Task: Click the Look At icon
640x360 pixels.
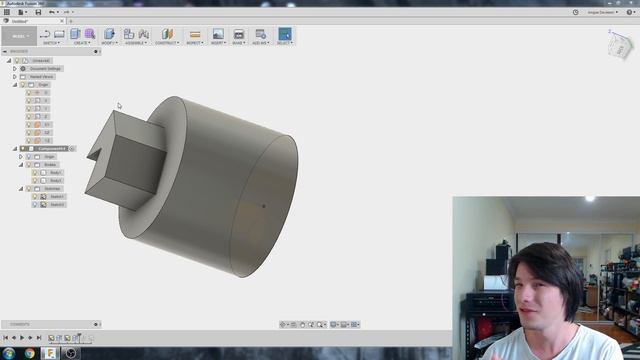Action: pos(293,324)
